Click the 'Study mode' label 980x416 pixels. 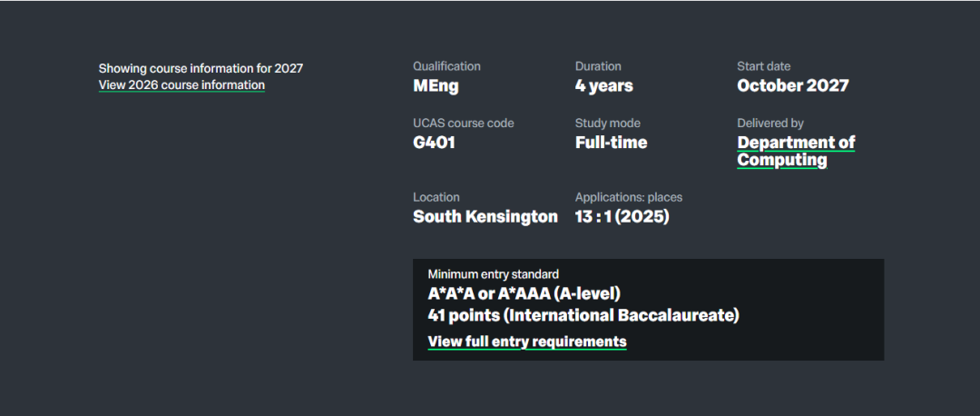[x=607, y=124]
